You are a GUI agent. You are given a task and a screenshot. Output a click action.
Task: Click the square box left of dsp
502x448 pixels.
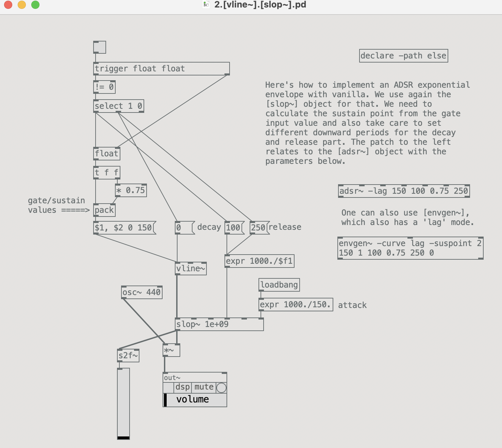click(x=168, y=387)
